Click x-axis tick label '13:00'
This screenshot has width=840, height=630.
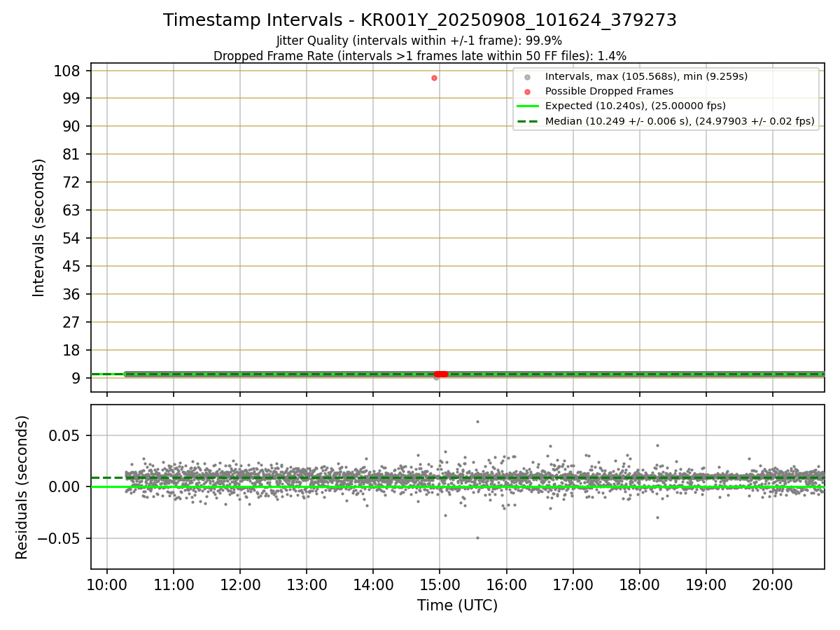(x=307, y=584)
